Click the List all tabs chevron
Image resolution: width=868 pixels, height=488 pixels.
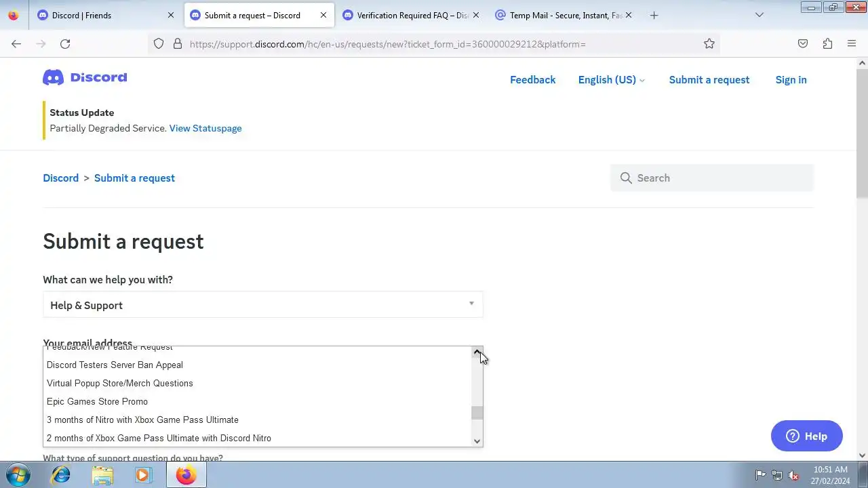pyautogui.click(x=759, y=15)
